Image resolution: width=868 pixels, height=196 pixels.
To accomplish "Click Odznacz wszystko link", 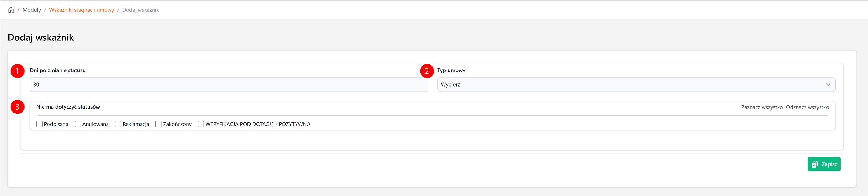I will coord(807,107).
